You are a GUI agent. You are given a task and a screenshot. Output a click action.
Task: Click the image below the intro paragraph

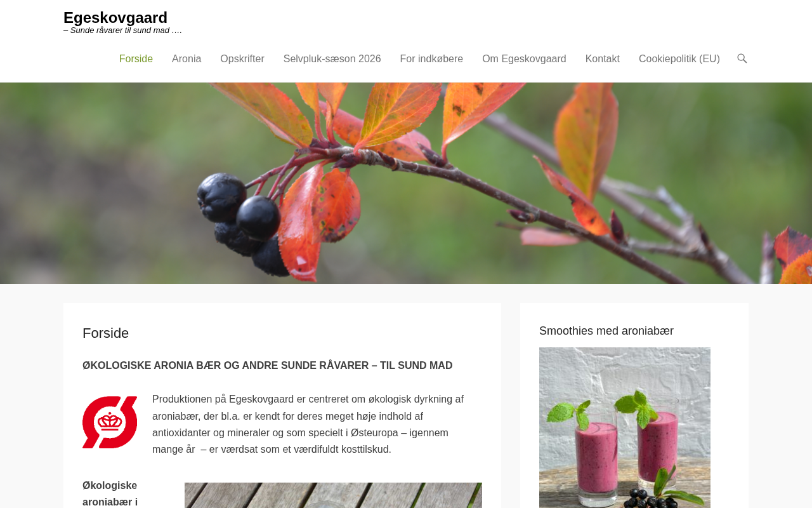click(x=333, y=495)
